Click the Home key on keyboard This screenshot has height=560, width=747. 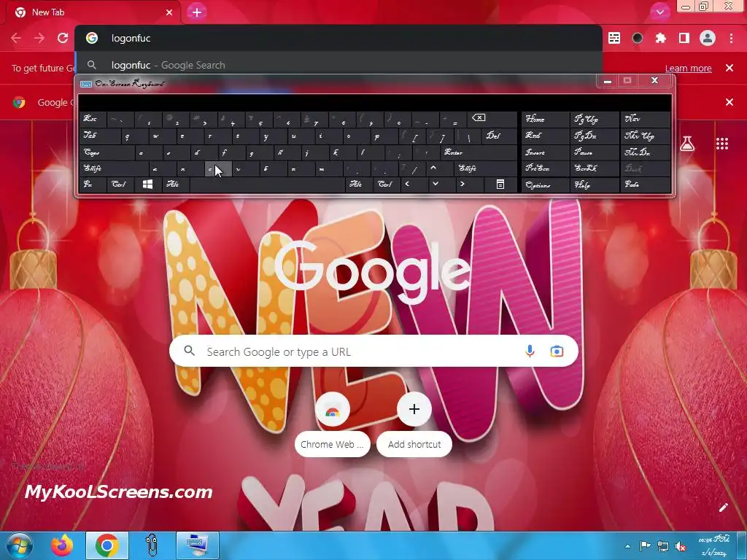[x=545, y=119]
